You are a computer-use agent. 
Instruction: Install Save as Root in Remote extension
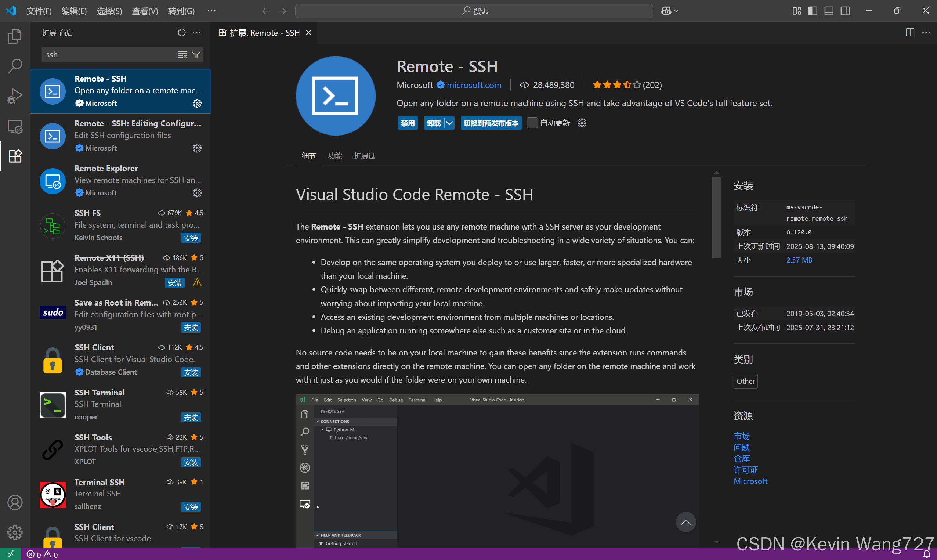point(191,328)
